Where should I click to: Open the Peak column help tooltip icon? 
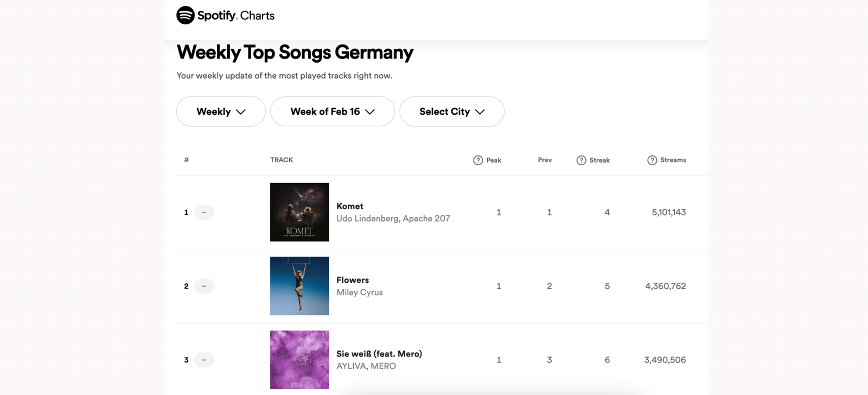[478, 160]
